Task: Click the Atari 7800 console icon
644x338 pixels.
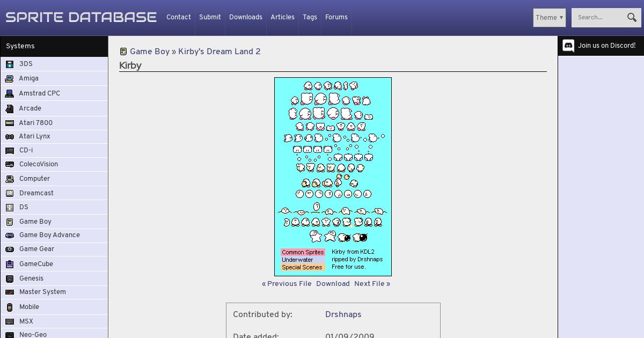Action: 10,123
